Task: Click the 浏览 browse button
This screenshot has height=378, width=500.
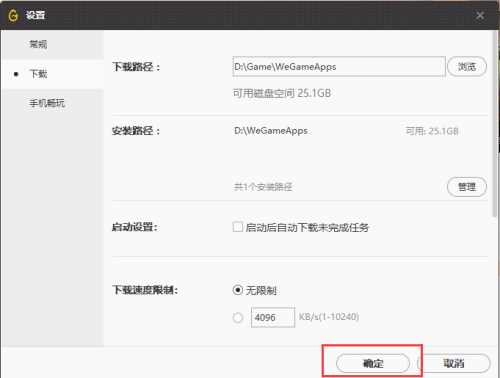Action: [x=467, y=67]
